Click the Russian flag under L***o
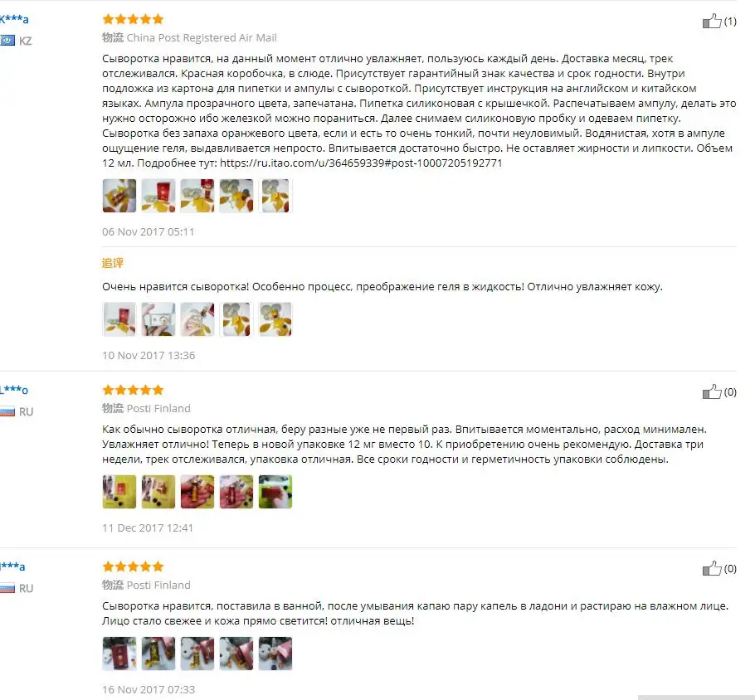The width and height of the screenshot is (755, 700). tap(7, 411)
